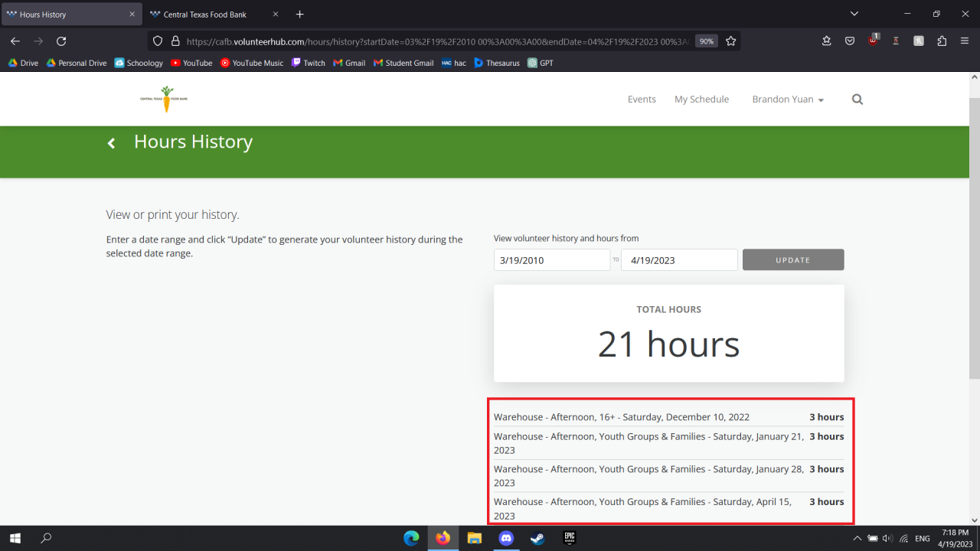The image size is (980, 551).
Task: Click the site padlock security icon
Action: coord(175,41)
